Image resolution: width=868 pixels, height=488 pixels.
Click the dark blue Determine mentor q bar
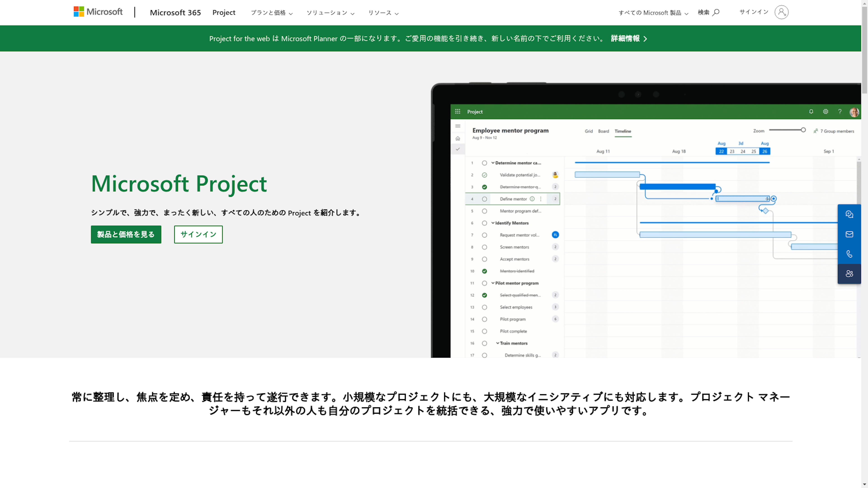[677, 187]
